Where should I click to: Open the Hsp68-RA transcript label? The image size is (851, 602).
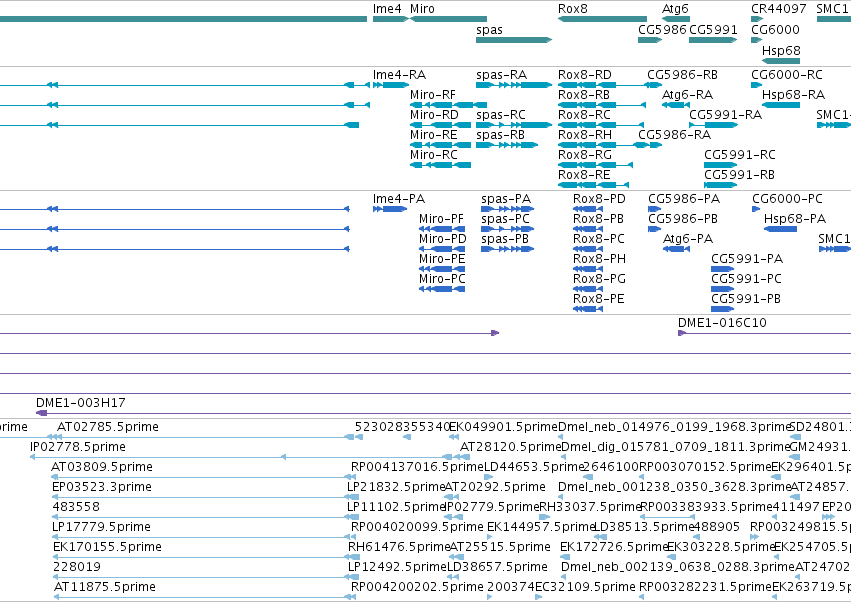pyautogui.click(x=793, y=96)
